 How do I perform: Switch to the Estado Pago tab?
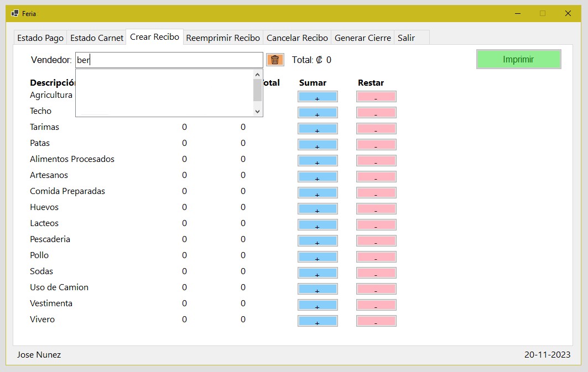(40, 38)
